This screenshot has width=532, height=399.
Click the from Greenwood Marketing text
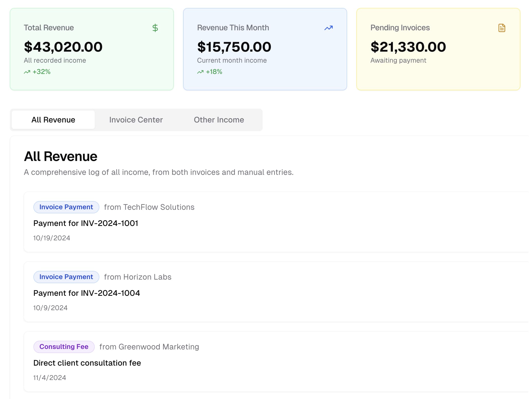click(149, 347)
